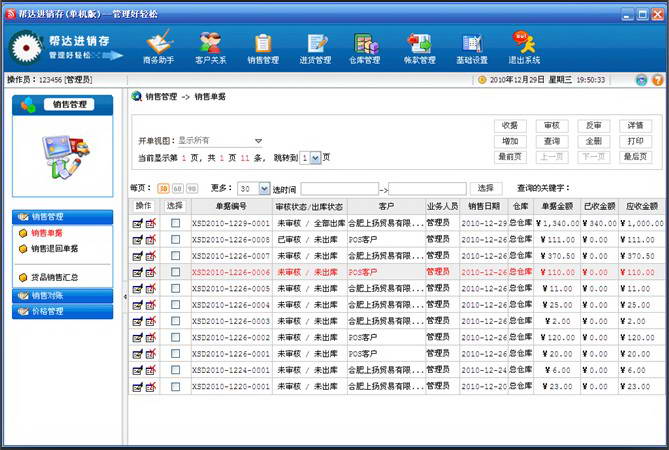669x450 pixels.
Task: Select 货品销售汇总 in the sidebar
Action: pyautogui.click(x=54, y=277)
